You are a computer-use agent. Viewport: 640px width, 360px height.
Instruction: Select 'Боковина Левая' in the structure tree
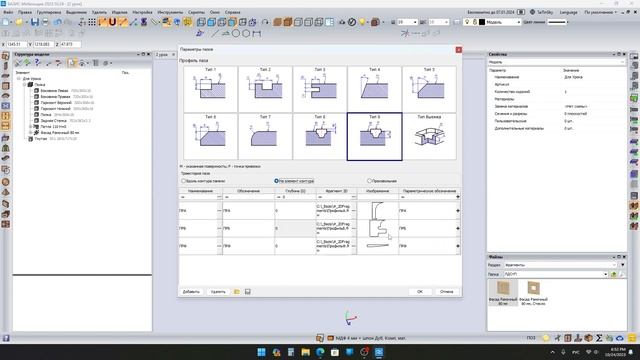(54, 91)
